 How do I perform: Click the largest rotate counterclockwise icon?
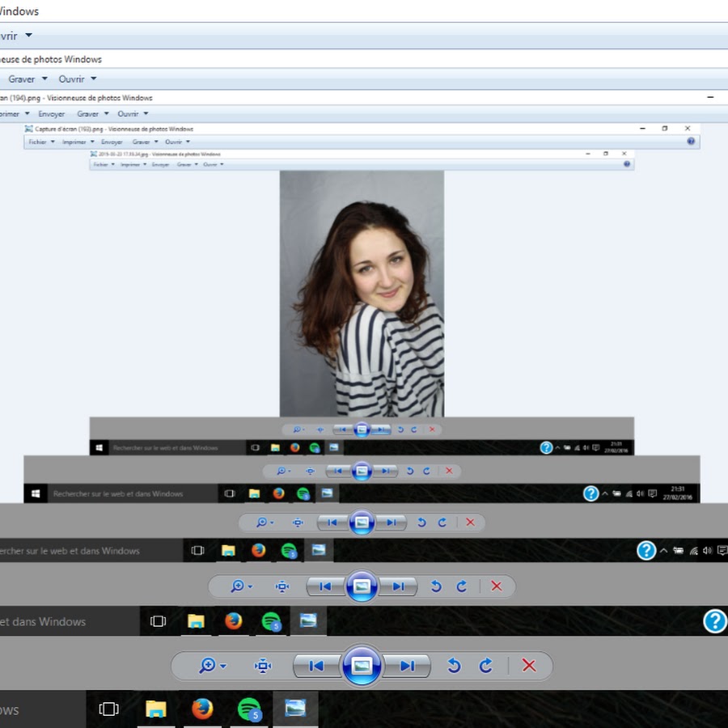click(454, 665)
